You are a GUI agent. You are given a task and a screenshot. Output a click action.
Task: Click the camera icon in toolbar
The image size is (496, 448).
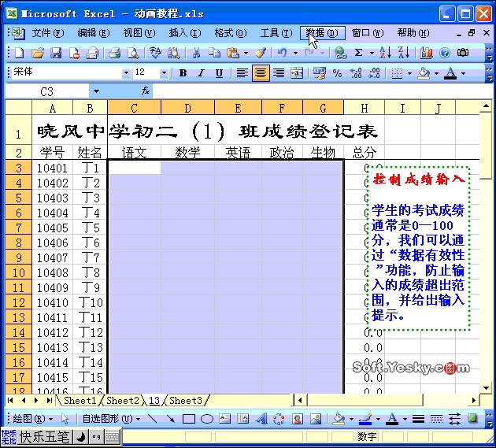pyautogui.click(x=463, y=53)
